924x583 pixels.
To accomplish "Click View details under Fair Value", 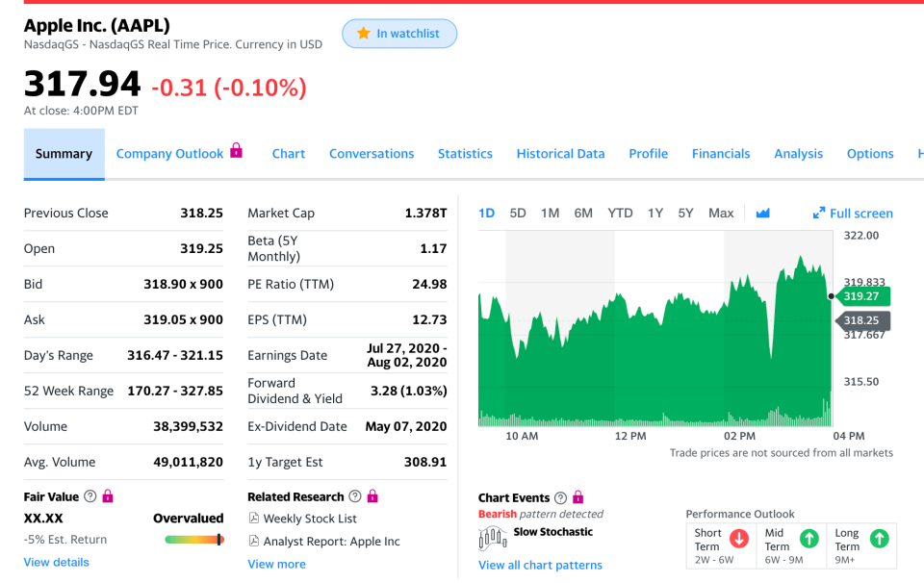I will [57, 563].
